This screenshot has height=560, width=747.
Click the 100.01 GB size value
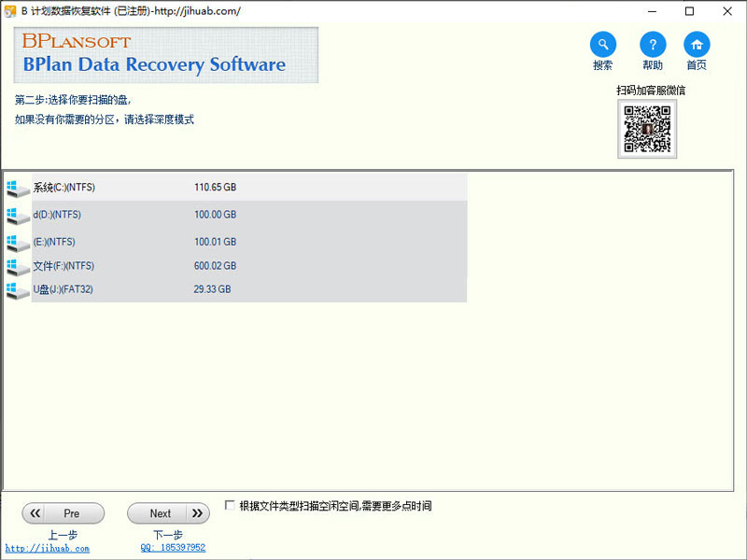click(215, 242)
